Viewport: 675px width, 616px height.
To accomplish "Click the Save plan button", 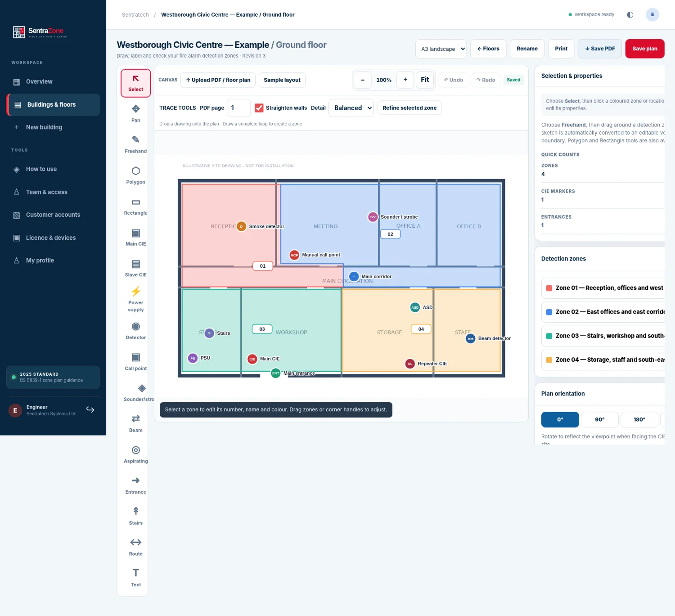I will click(645, 49).
